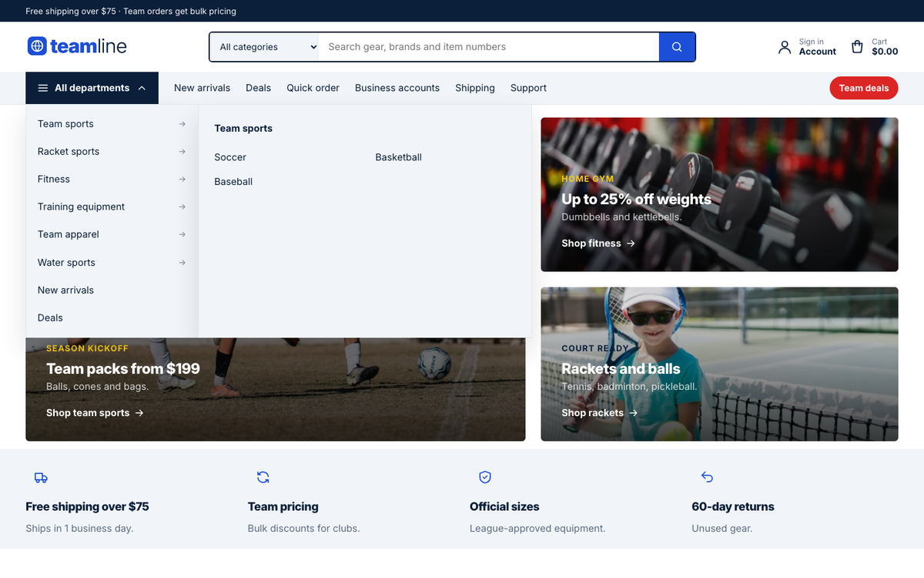Click the red Team deals button
This screenshot has width=924, height=578.
coord(864,88)
